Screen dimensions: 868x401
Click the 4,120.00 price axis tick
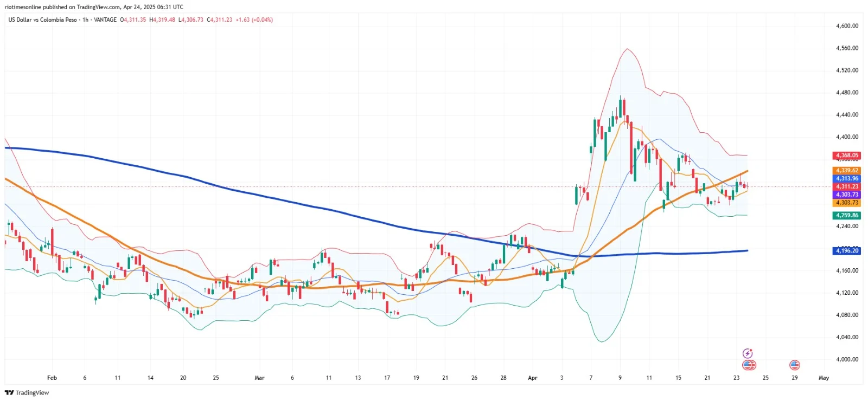tap(847, 293)
